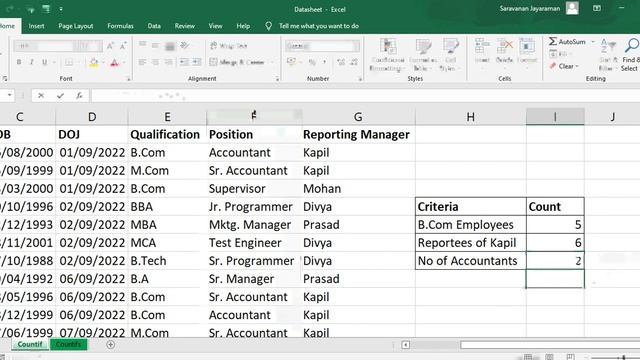Open Number dialog launcher arrow

(360, 79)
